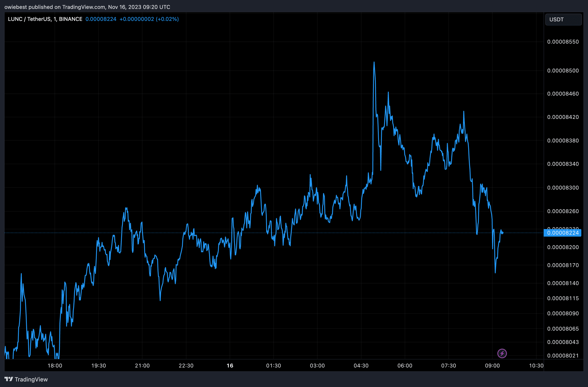This screenshot has height=387, width=588.
Task: Click the blue 0.00008224 price label on axis
Action: pyautogui.click(x=562, y=233)
